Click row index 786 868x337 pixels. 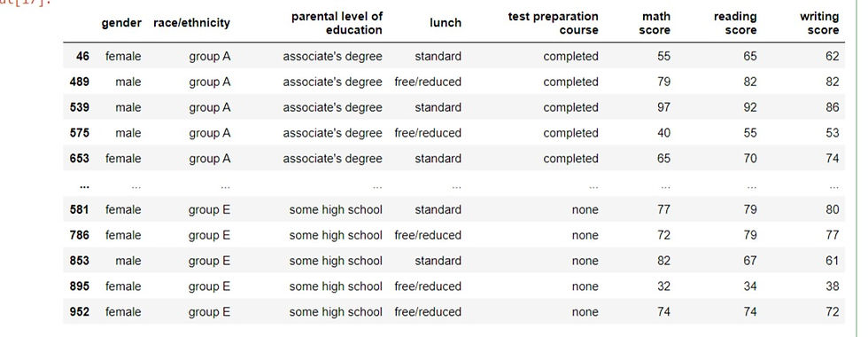pos(79,235)
